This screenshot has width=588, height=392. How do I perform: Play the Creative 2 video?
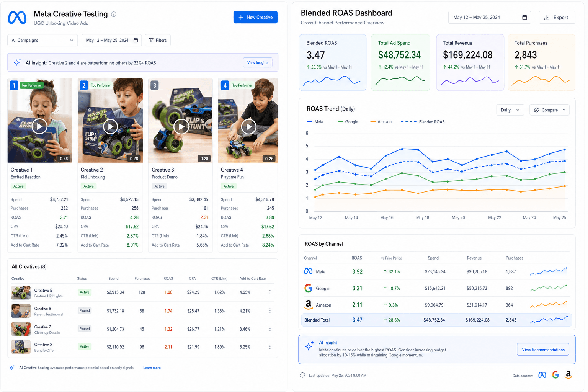click(110, 126)
